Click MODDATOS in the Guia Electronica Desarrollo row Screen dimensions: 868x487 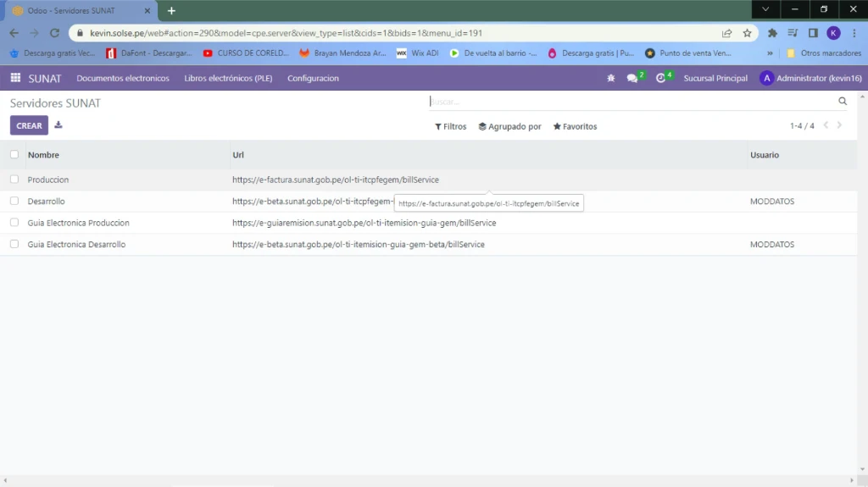tap(772, 245)
